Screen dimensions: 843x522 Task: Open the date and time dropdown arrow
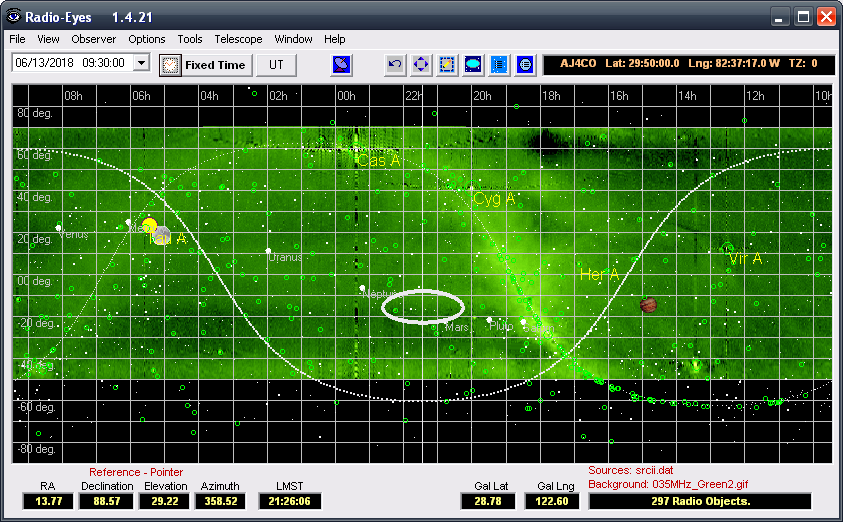pyautogui.click(x=140, y=63)
